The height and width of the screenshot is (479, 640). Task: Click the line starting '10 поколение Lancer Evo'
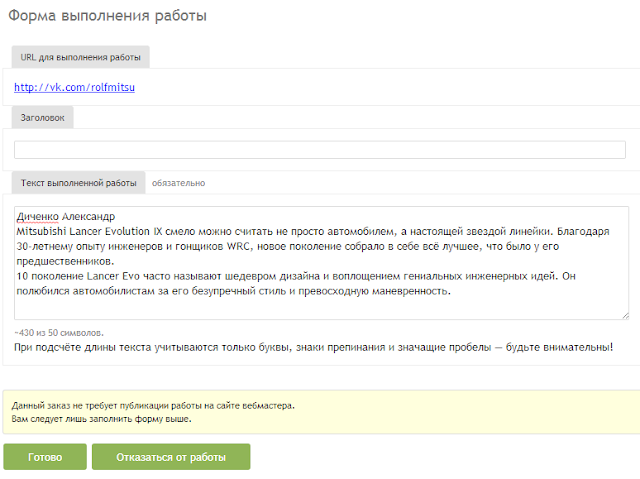tap(296, 276)
